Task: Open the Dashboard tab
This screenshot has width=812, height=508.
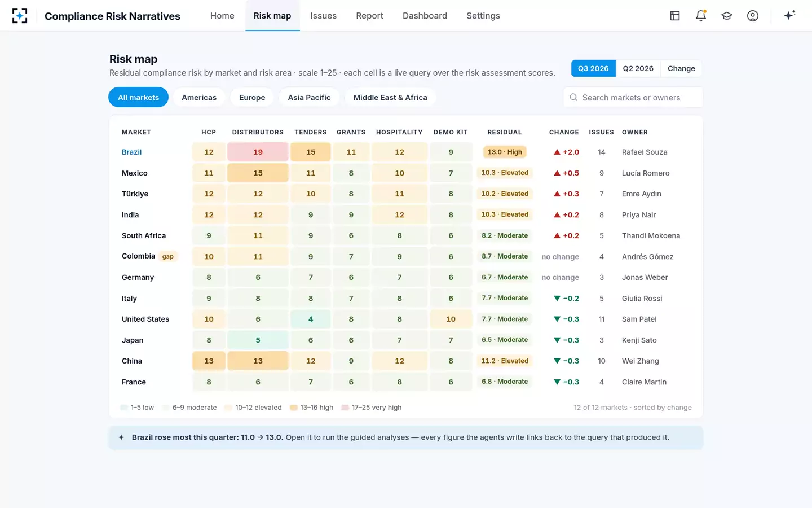Action: click(x=425, y=16)
